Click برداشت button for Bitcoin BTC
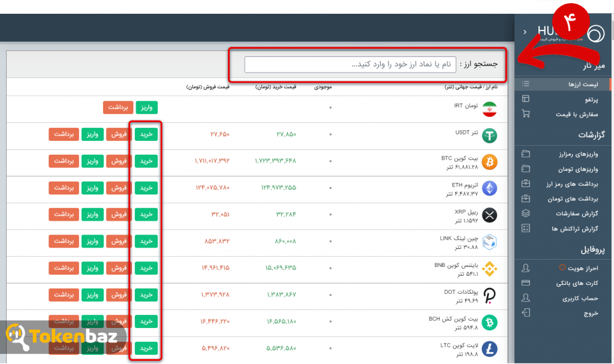This screenshot has height=364, width=614. (64, 161)
